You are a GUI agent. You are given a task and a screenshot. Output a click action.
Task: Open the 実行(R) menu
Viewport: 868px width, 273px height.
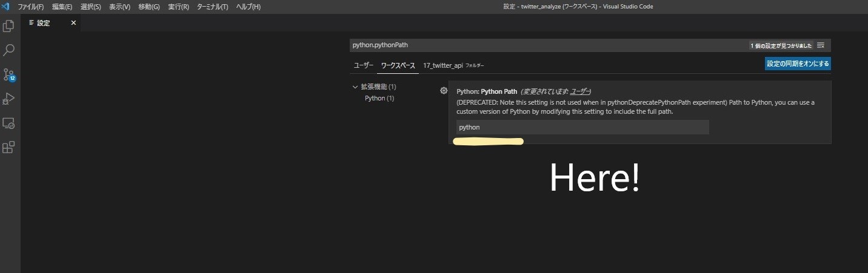coord(179,7)
